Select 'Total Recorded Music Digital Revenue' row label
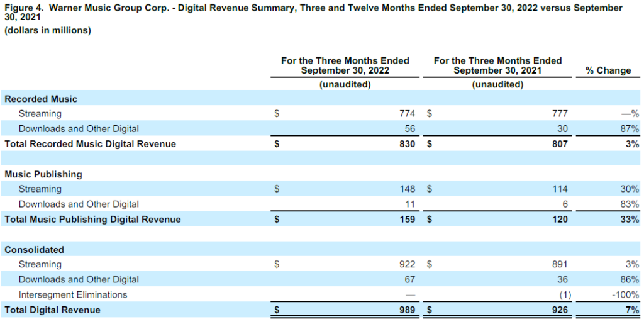The width and height of the screenshot is (644, 324). 90,144
